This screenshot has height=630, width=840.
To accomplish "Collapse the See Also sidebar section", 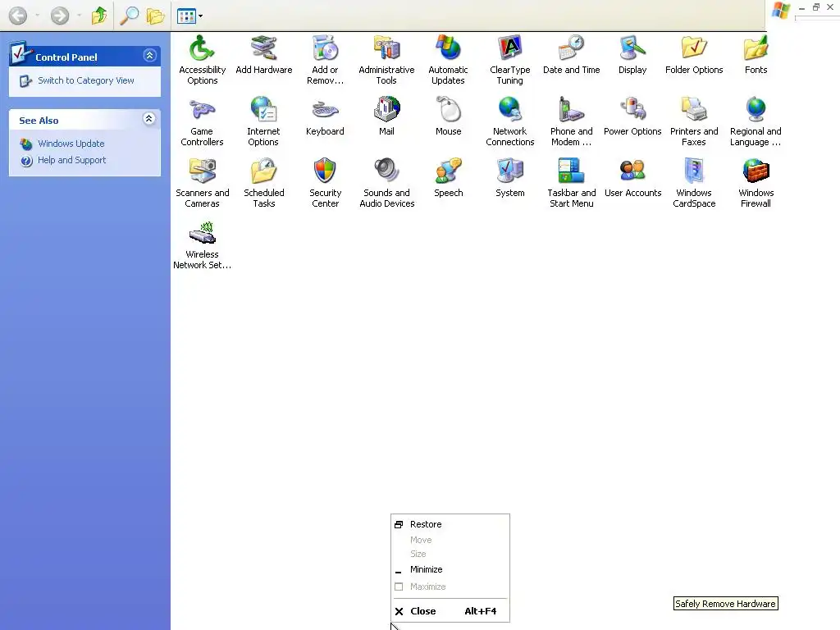I will point(149,118).
